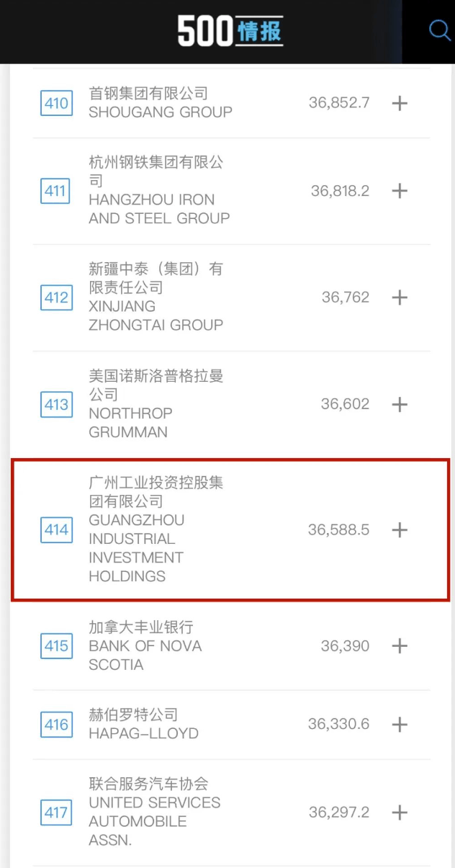Image resolution: width=455 pixels, height=868 pixels.
Task: Click BANK OF NOVA SCOTIA name
Action: [144, 655]
